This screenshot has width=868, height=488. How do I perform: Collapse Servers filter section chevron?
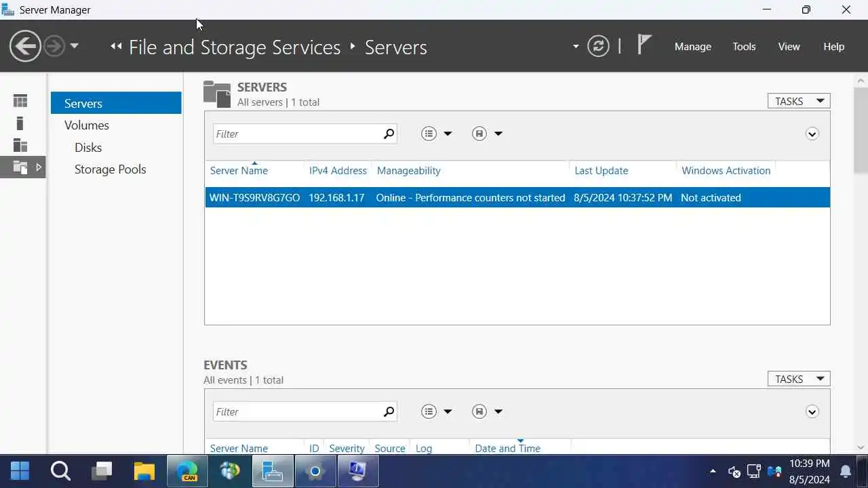click(812, 134)
